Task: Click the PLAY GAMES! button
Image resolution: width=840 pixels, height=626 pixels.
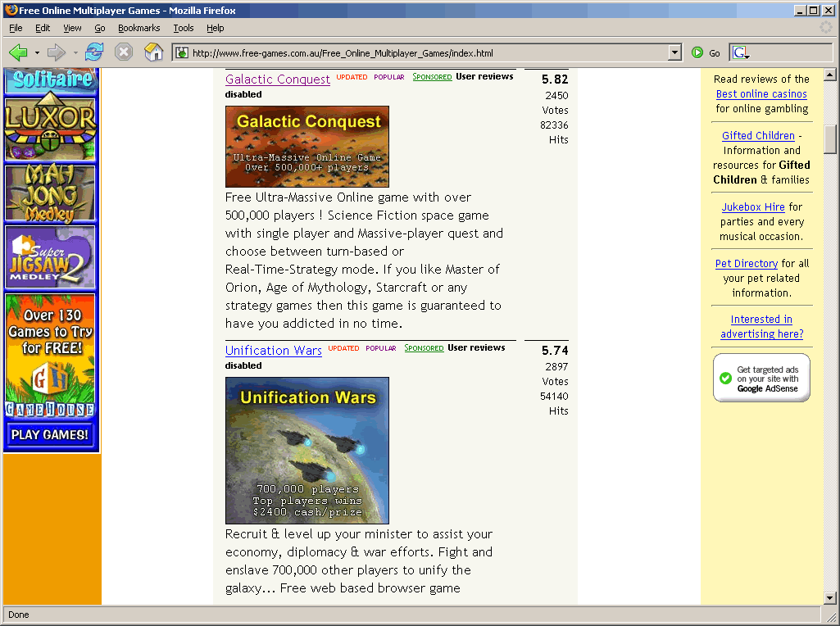Action: click(x=50, y=435)
